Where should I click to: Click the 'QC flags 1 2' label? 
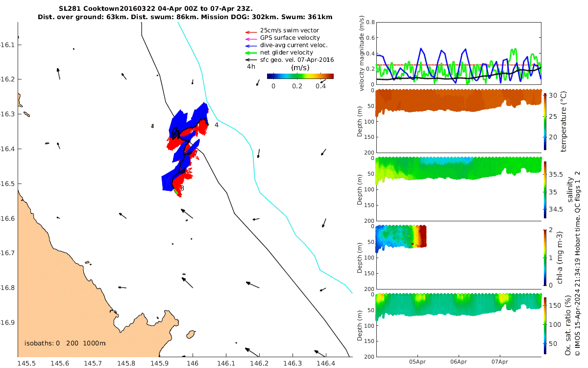577,192
